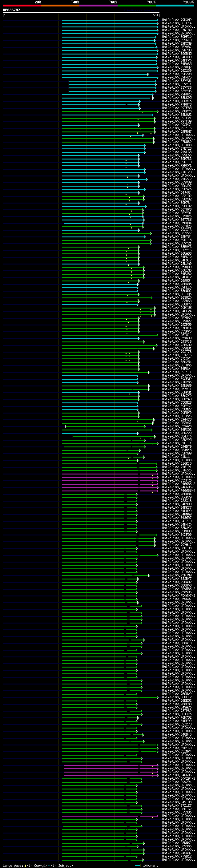The height and width of the screenshot is (868, 197).
Task: Select hit UniRef100_Q9M3H9
Action: click(177, 20)
